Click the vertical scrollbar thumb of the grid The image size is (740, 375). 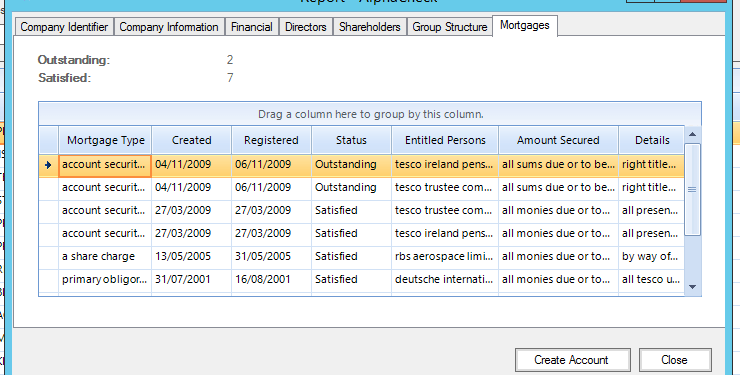(692, 190)
